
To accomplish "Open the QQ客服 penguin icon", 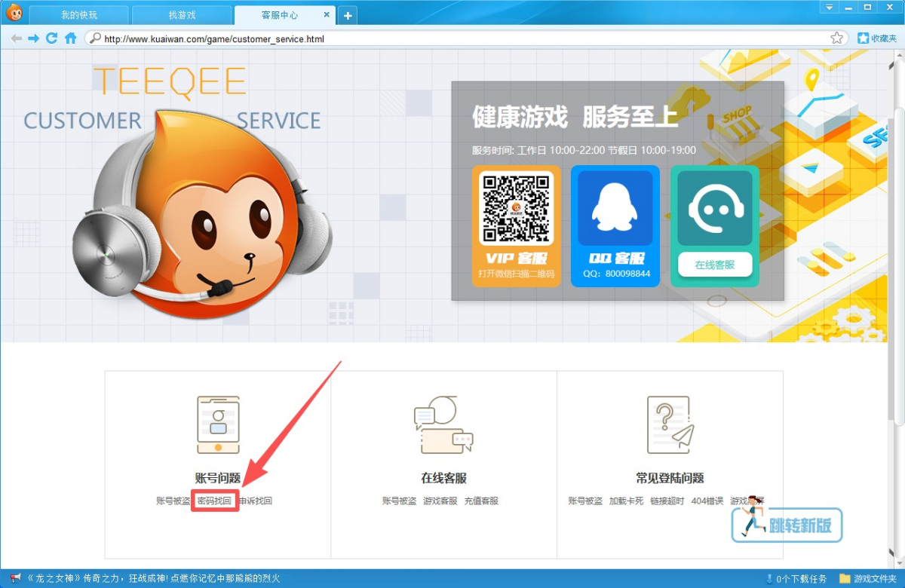I will tap(615, 208).
